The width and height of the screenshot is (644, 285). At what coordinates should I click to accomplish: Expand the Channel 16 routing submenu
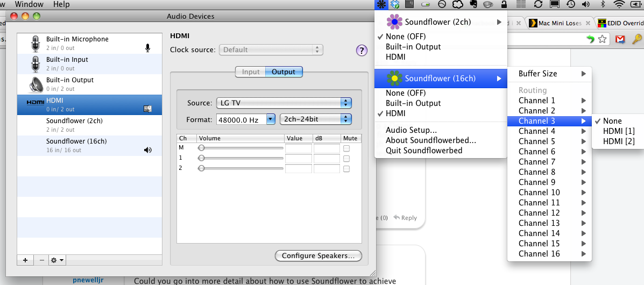[549, 254]
